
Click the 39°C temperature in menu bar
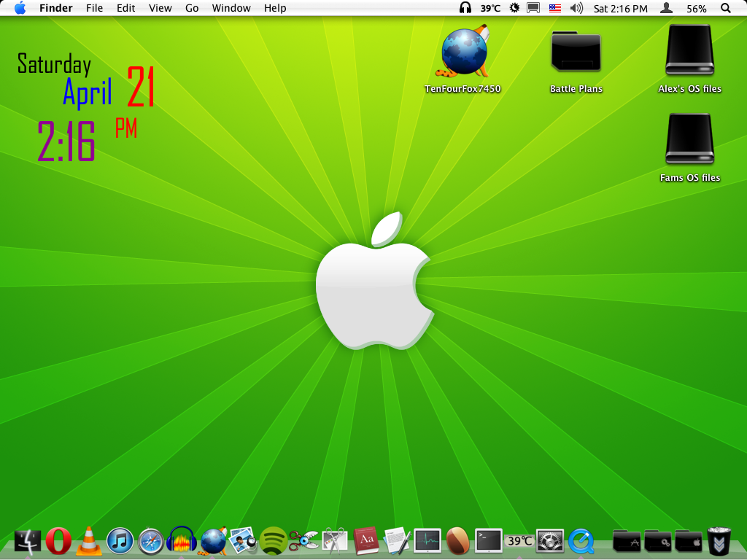(x=490, y=8)
